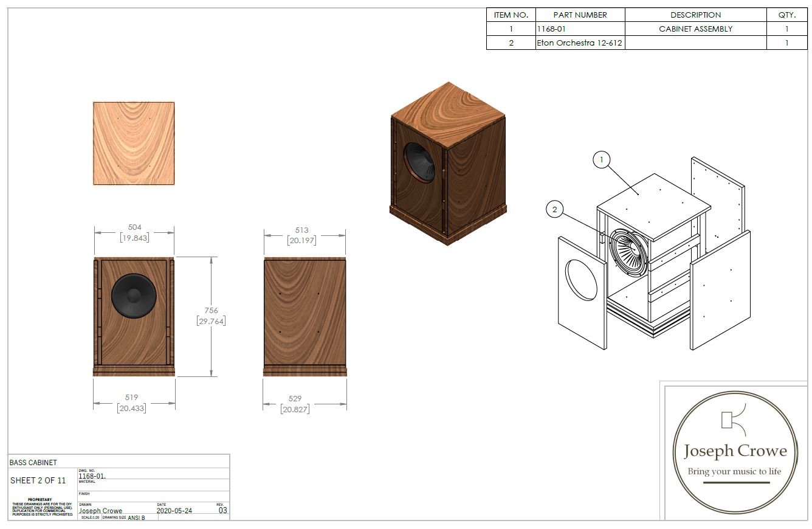This screenshot has width=812, height=529.
Task: Click the 513 side view dimension
Action: click(x=301, y=230)
